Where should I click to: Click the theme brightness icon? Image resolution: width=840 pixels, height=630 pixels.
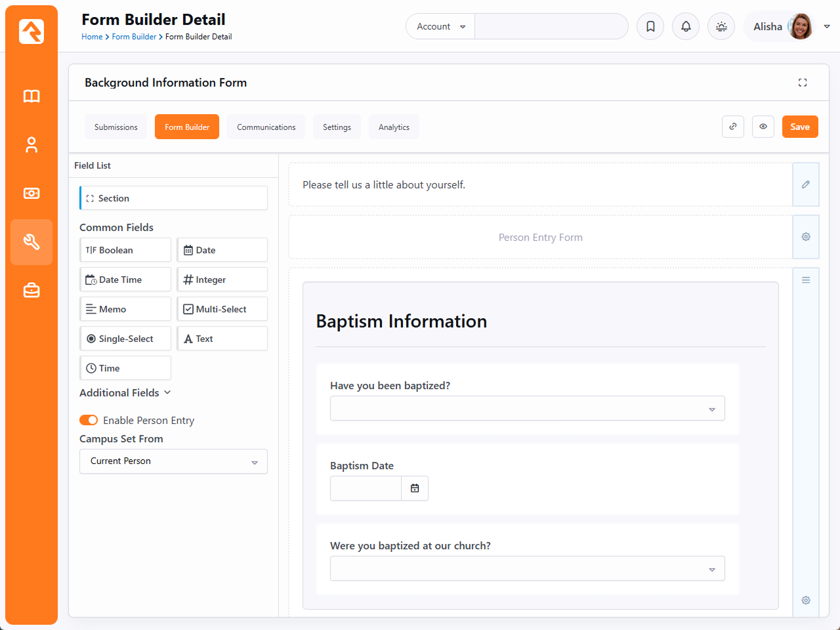click(721, 26)
